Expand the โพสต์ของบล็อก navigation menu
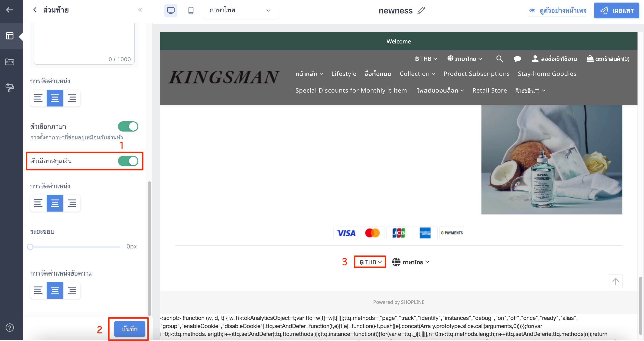Screen dimensions: 644x341 440,90
